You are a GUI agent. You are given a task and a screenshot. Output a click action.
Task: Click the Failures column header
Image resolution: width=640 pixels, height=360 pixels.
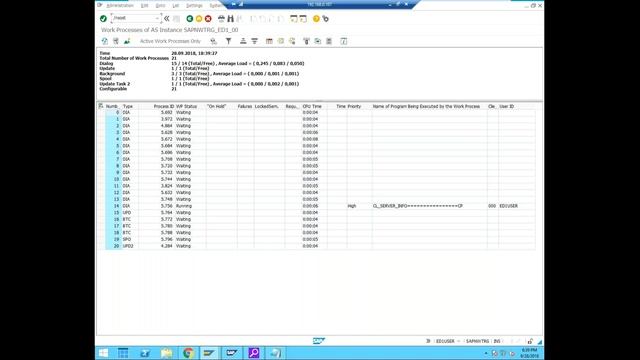(x=245, y=106)
